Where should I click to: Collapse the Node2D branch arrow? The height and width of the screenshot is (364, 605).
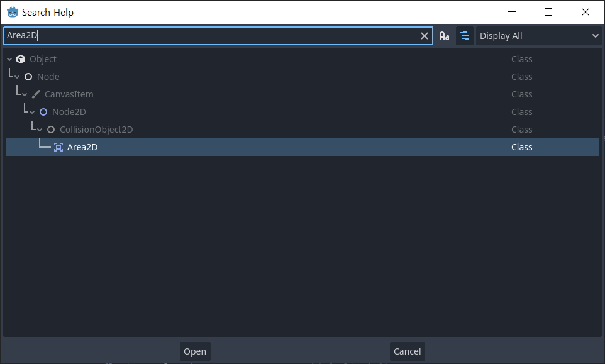tap(32, 112)
